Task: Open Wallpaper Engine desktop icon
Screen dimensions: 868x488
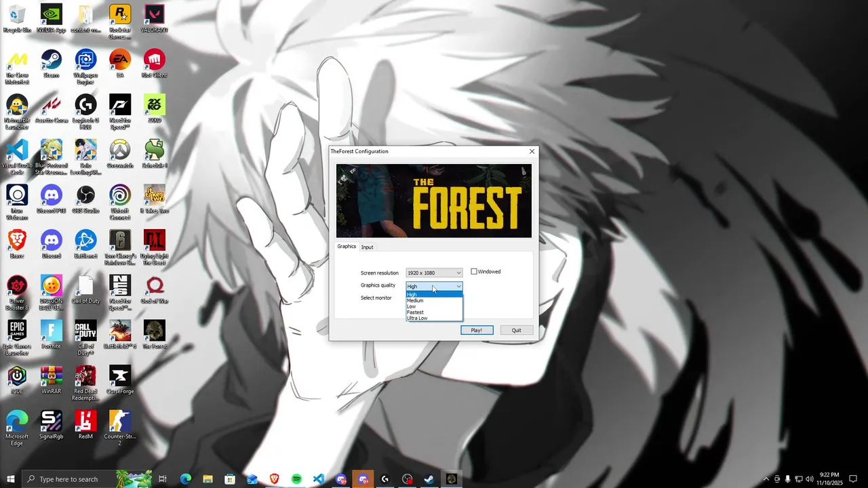Action: [85, 67]
